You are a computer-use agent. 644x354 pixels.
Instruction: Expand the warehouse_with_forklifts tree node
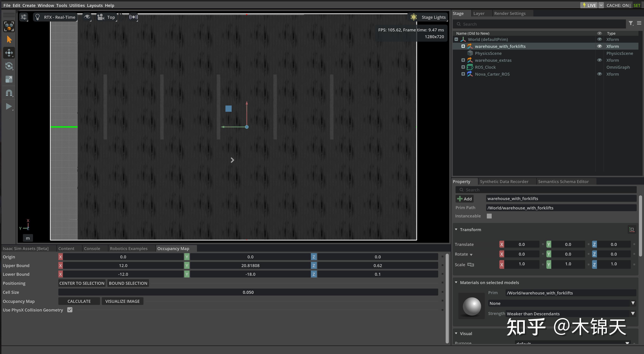[x=463, y=46]
